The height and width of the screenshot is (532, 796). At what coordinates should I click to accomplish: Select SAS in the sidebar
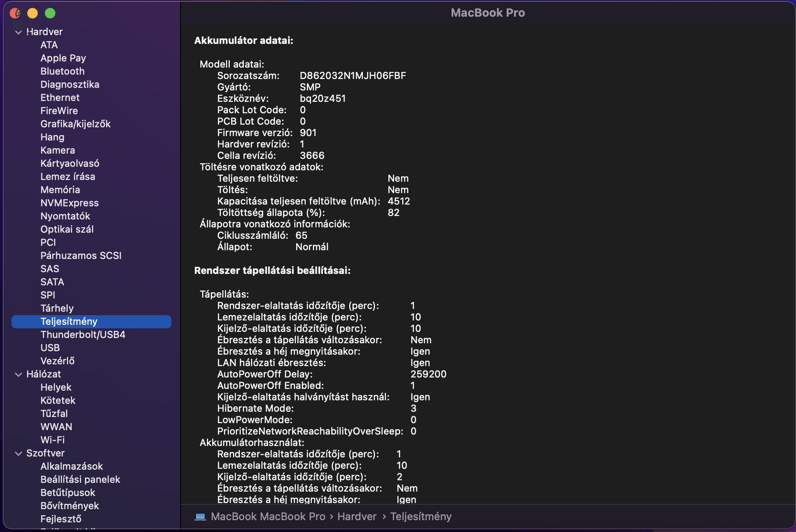50,269
